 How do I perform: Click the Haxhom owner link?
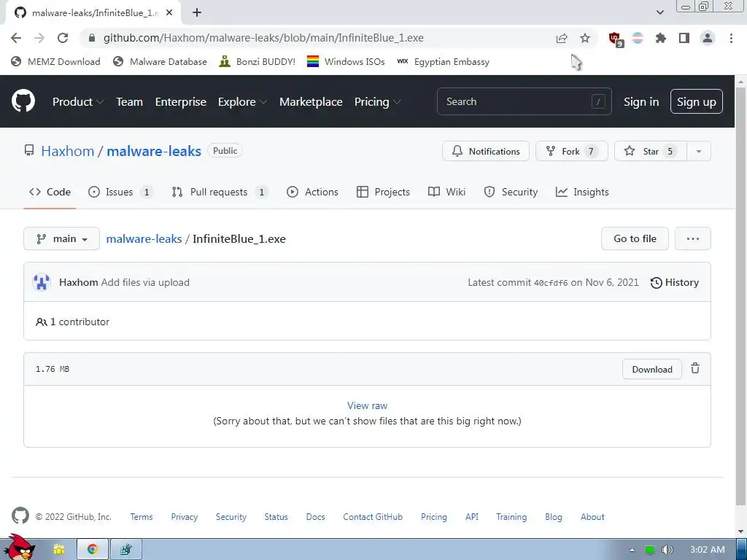coord(68,151)
